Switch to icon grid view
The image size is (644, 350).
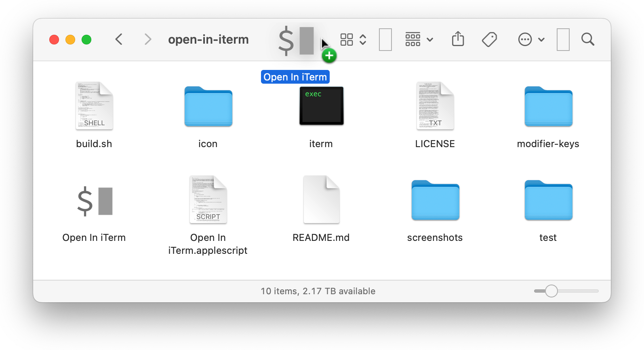pyautogui.click(x=347, y=40)
